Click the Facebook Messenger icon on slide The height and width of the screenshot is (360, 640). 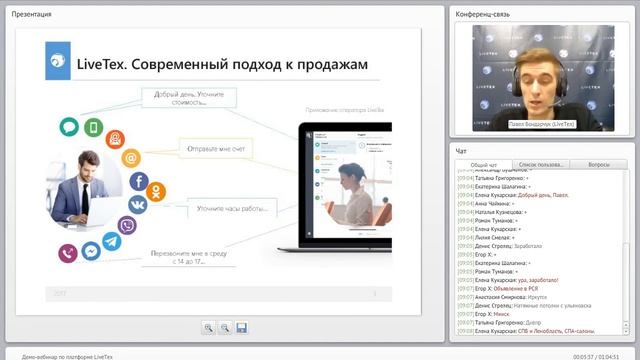[91, 251]
